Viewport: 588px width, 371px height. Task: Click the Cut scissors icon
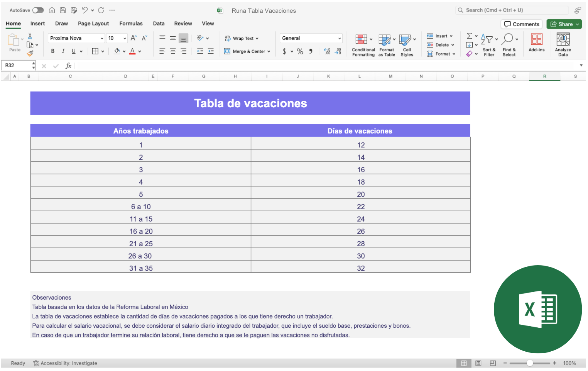click(30, 36)
